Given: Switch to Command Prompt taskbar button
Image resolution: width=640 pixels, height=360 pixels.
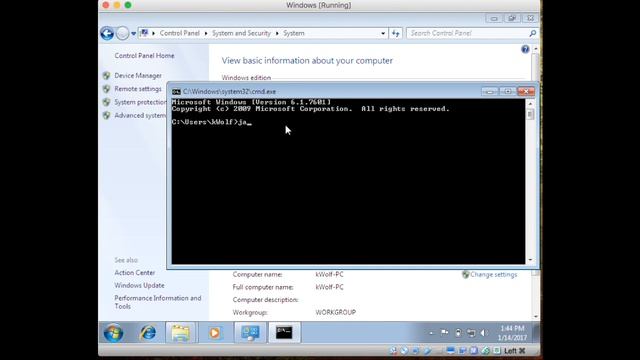Looking at the screenshot, I should (284, 333).
